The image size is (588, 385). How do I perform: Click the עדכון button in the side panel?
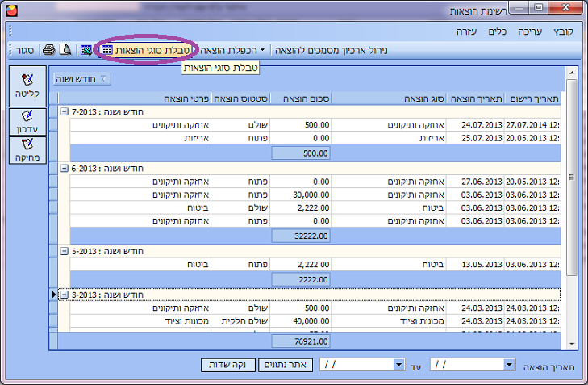pyautogui.click(x=27, y=121)
